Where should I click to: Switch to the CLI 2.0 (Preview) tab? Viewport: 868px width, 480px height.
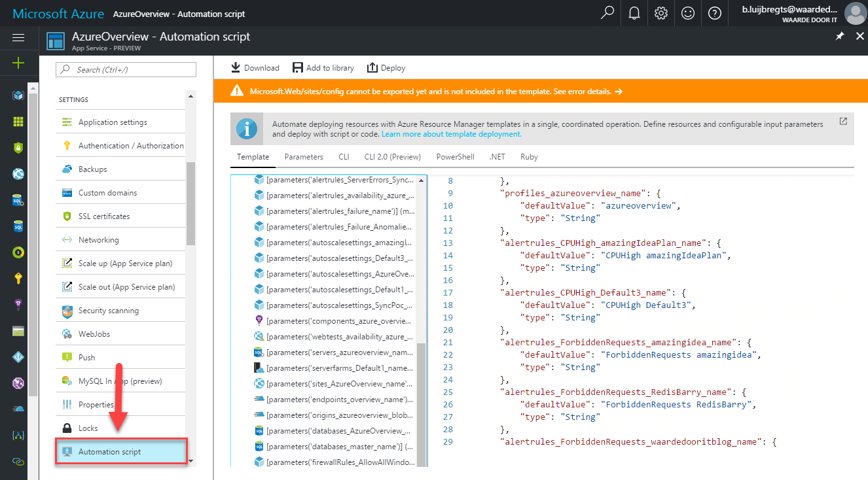pyautogui.click(x=392, y=157)
